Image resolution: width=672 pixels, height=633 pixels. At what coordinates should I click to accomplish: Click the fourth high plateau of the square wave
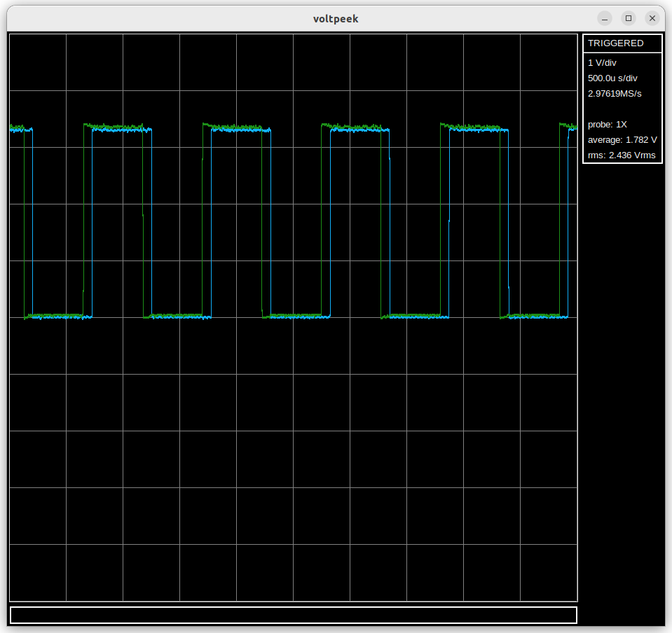[475, 128]
